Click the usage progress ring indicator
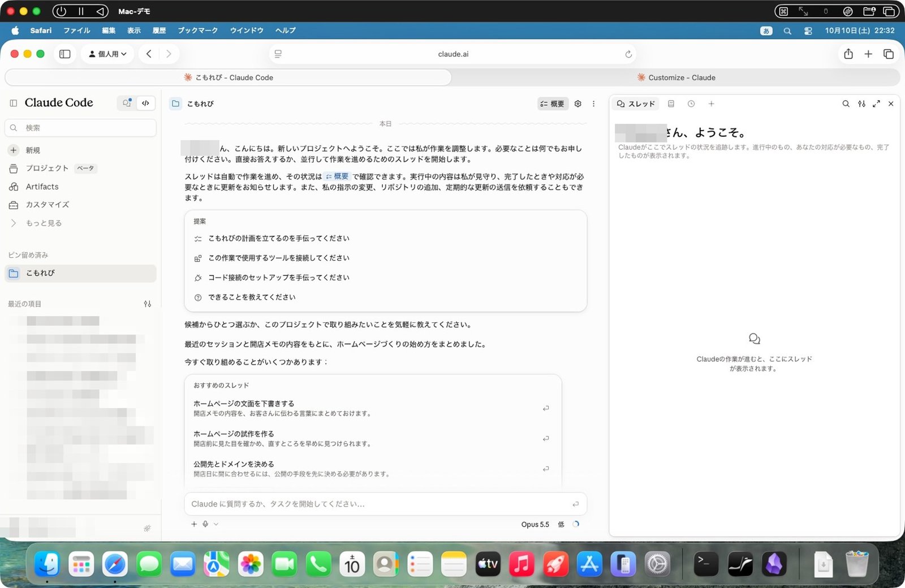 [575, 524]
